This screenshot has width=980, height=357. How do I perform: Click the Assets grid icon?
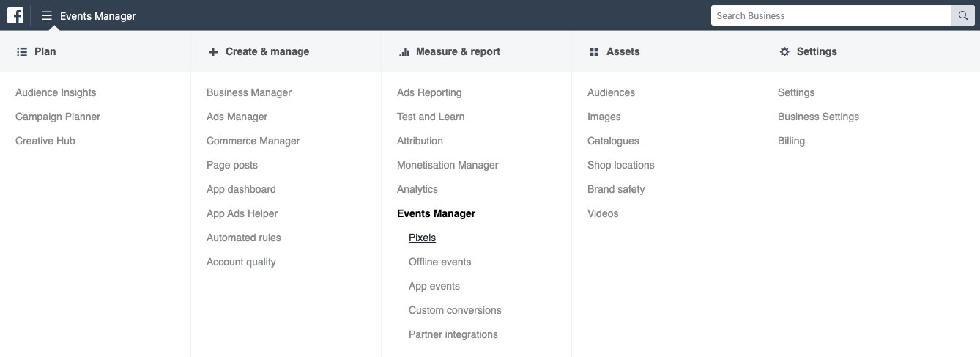(594, 52)
